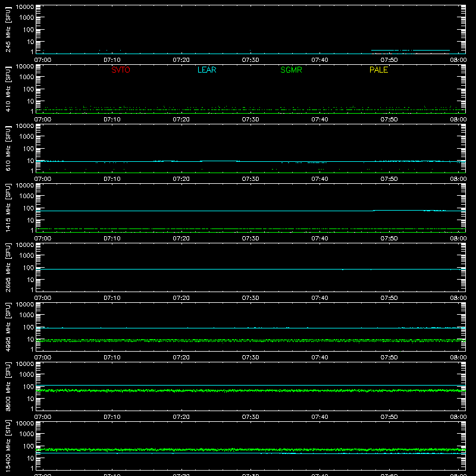This screenshot has height=476, width=476.
Task: Click the yellow PALE station legend label
Action: click(x=378, y=70)
